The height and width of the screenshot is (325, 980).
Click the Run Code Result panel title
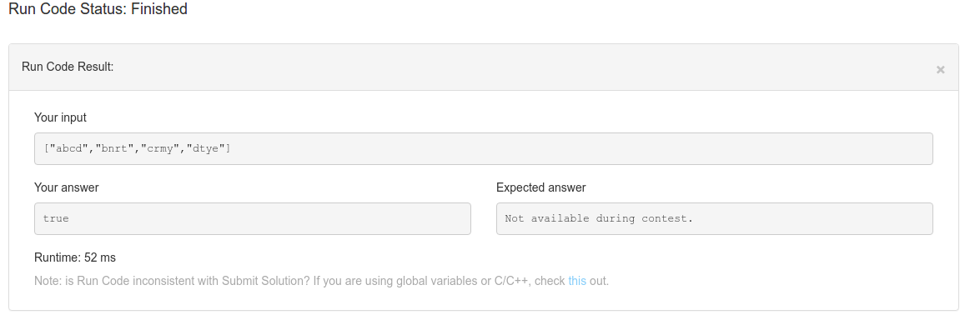pyautogui.click(x=68, y=67)
